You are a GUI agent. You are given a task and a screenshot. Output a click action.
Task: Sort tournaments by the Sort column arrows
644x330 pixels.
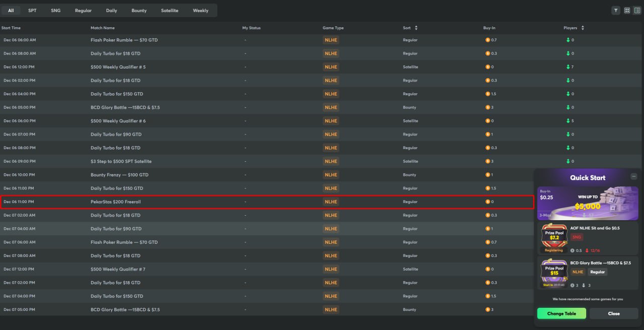coord(416,28)
